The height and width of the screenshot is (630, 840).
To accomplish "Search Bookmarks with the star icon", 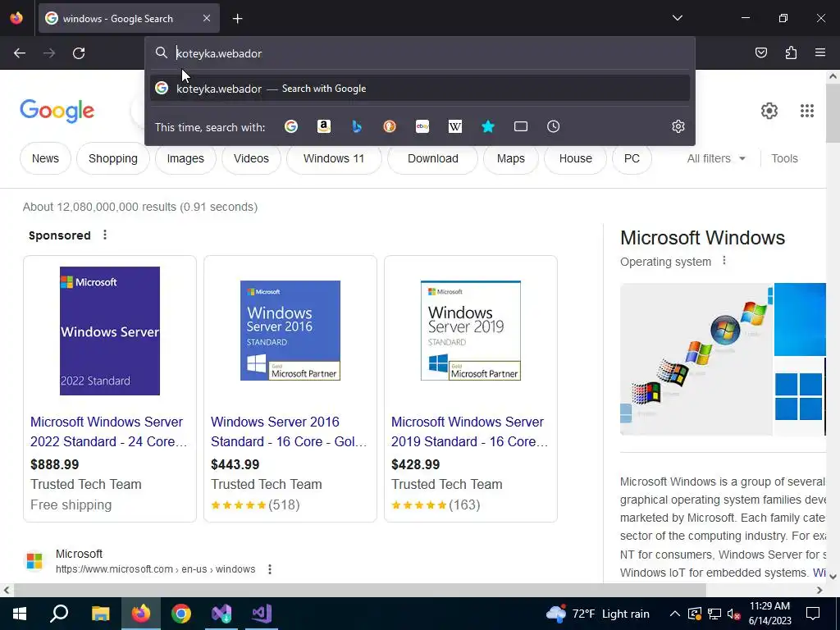I will [x=488, y=126].
